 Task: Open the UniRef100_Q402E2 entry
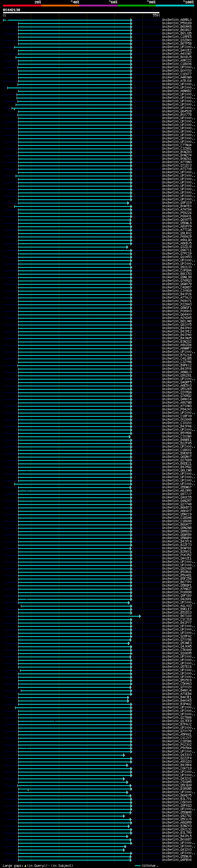pos(177,50)
